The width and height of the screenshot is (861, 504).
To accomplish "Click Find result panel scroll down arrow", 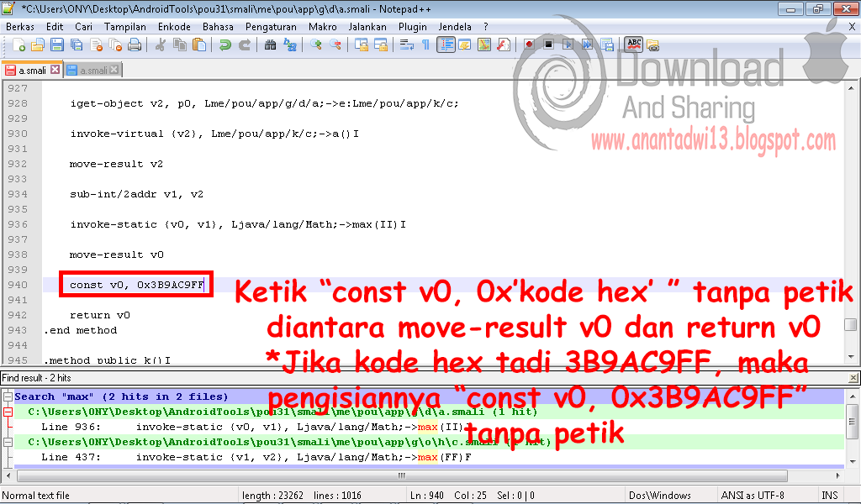I will [852, 461].
